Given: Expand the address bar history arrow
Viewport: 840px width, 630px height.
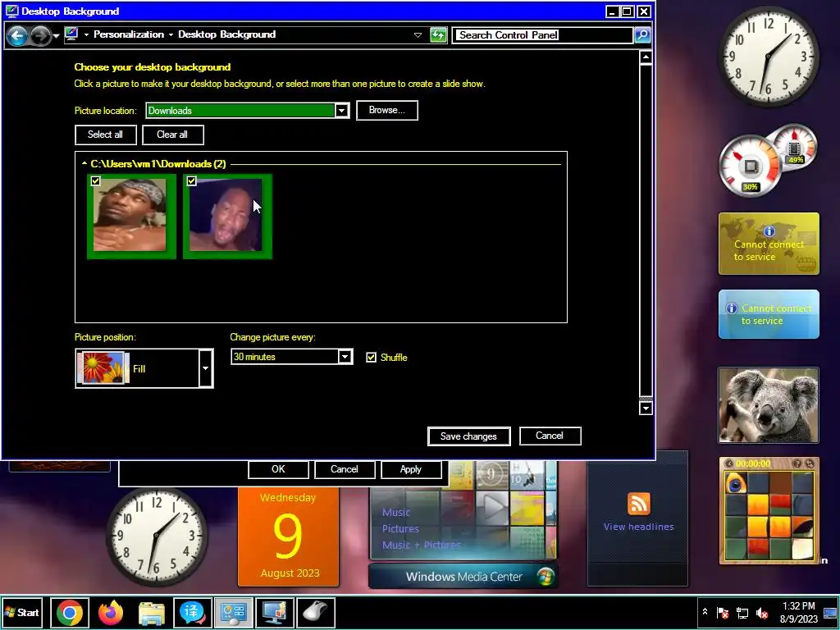Looking at the screenshot, I should click(x=418, y=35).
